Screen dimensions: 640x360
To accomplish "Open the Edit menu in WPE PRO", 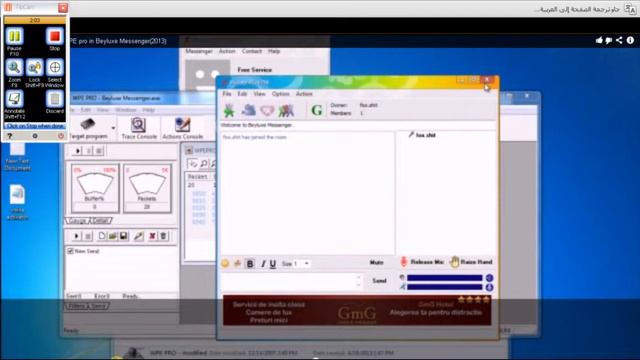I will point(86,110).
